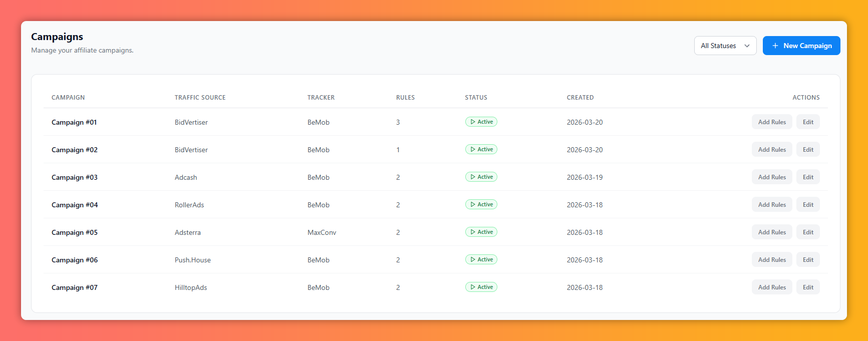Click the Adcash traffic source cell
Viewport: 868px width, 341px height.
click(x=186, y=177)
